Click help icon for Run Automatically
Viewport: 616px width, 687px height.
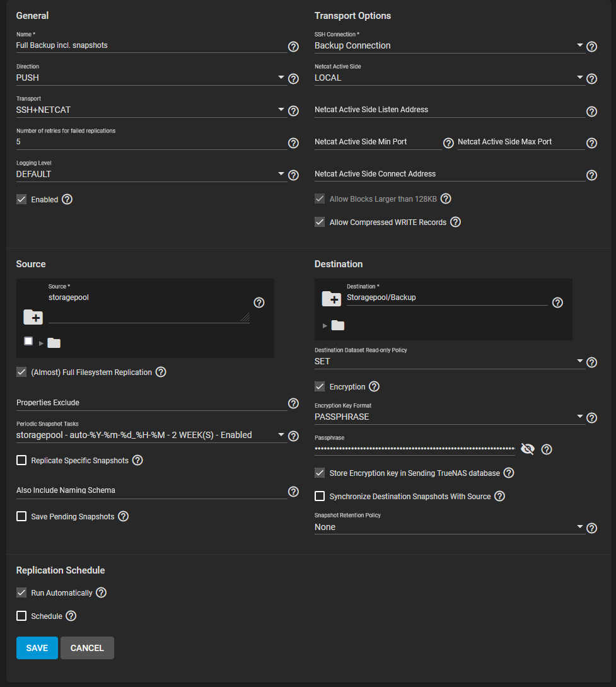[101, 592]
